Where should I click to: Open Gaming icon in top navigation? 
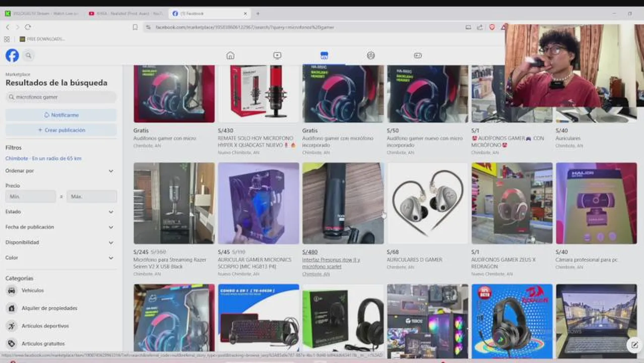click(418, 55)
